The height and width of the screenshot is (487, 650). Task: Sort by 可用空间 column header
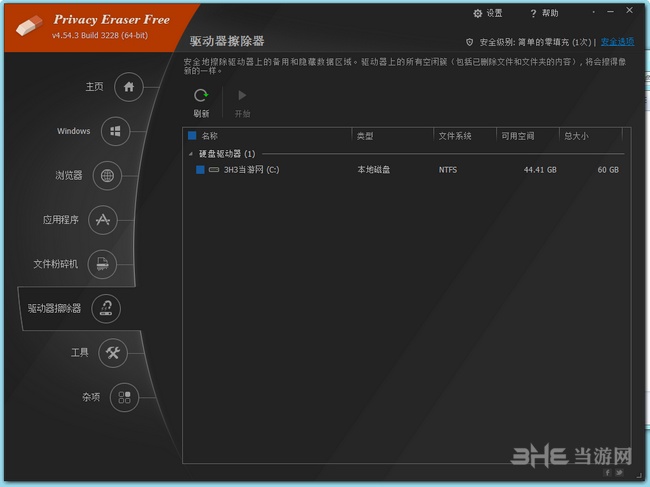[518, 136]
